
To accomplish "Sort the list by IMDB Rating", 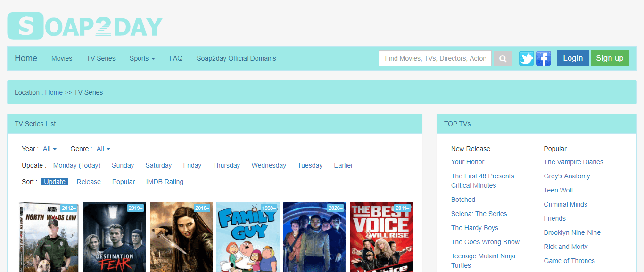I will coord(165,182).
